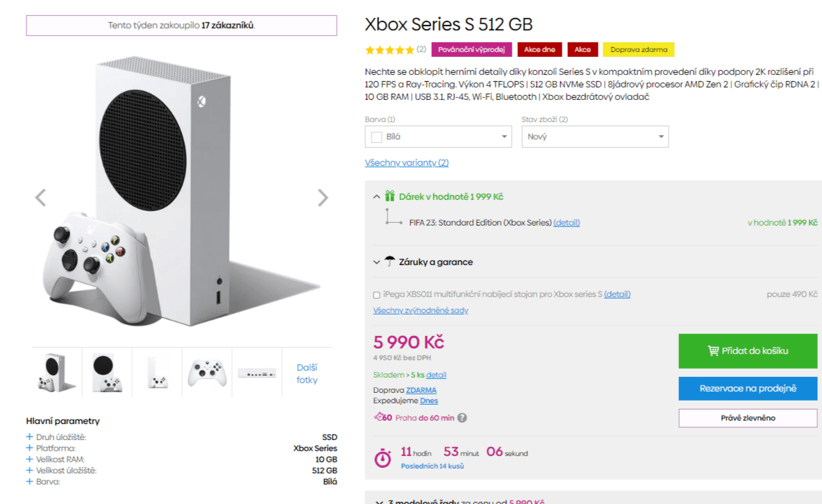Click the Povánoční výprodej tag
This screenshot has width=822, height=504.
coord(471,50)
